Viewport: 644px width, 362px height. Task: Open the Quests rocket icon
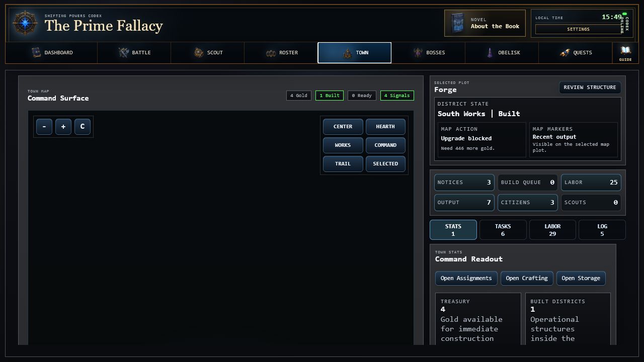click(x=565, y=52)
